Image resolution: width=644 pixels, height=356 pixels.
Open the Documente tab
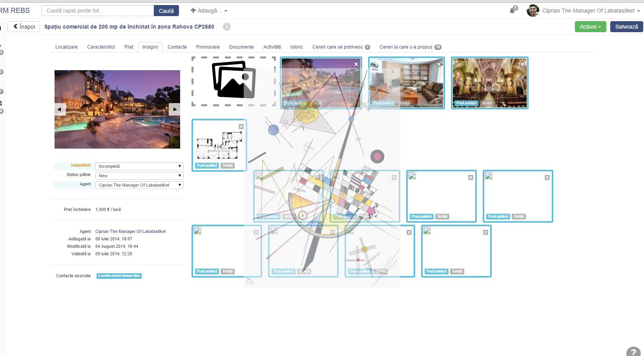[x=241, y=47]
